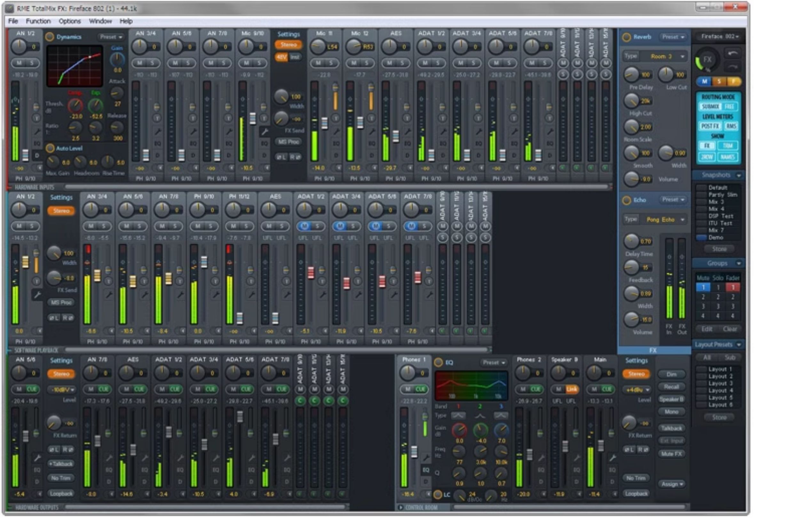Open the Options menu
This screenshot has height=532, width=793.
(70, 21)
